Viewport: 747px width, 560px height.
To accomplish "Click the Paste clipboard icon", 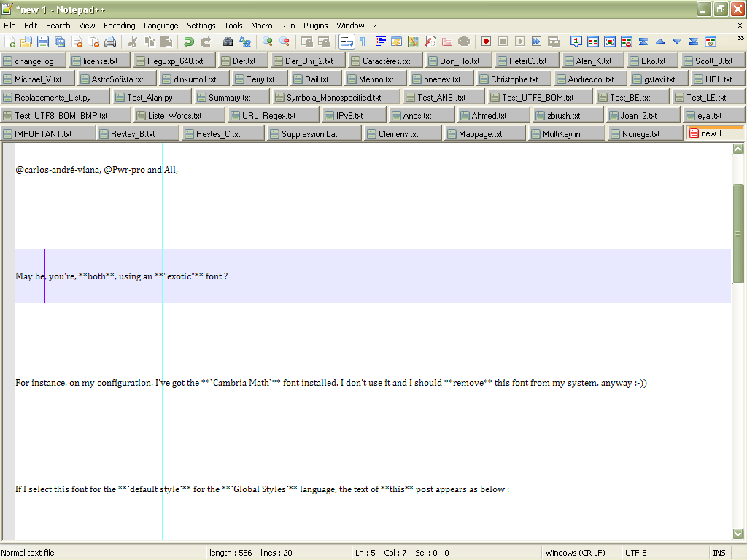I will point(166,42).
